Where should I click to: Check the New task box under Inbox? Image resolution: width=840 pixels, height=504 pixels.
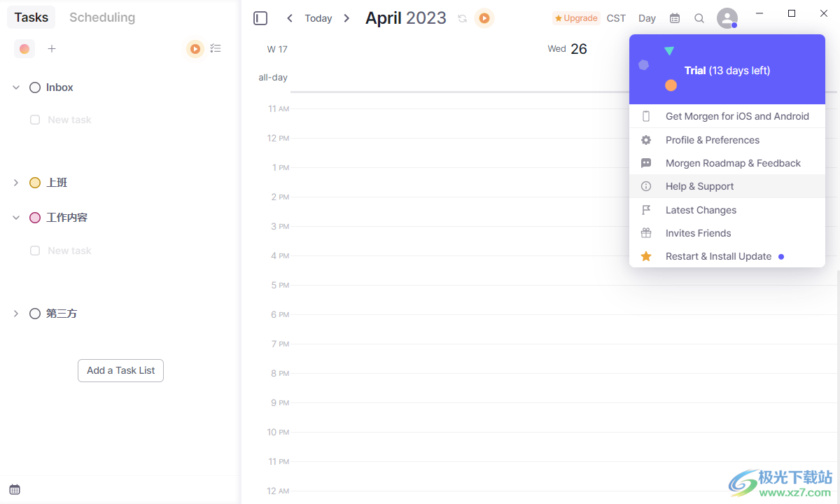click(35, 120)
